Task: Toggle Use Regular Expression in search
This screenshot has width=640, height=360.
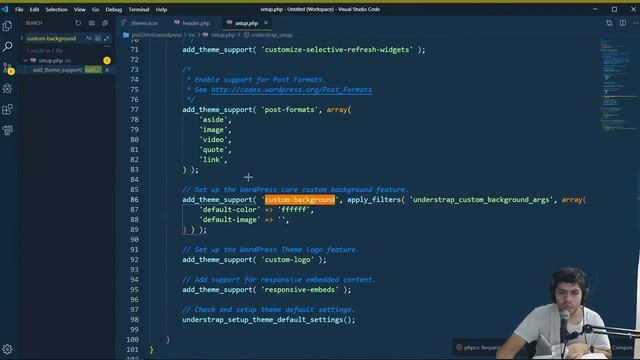Action: tap(107, 38)
